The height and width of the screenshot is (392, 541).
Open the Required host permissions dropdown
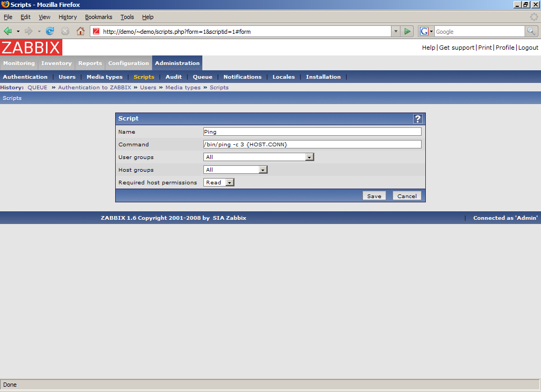[219, 183]
